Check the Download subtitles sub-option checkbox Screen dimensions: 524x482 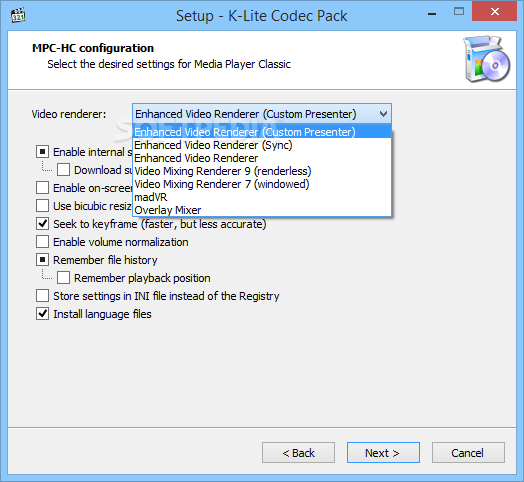click(63, 170)
